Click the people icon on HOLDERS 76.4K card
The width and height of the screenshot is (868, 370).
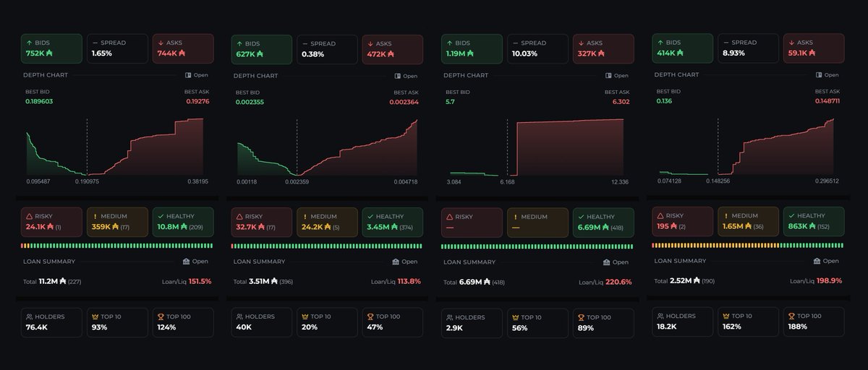[29, 317]
